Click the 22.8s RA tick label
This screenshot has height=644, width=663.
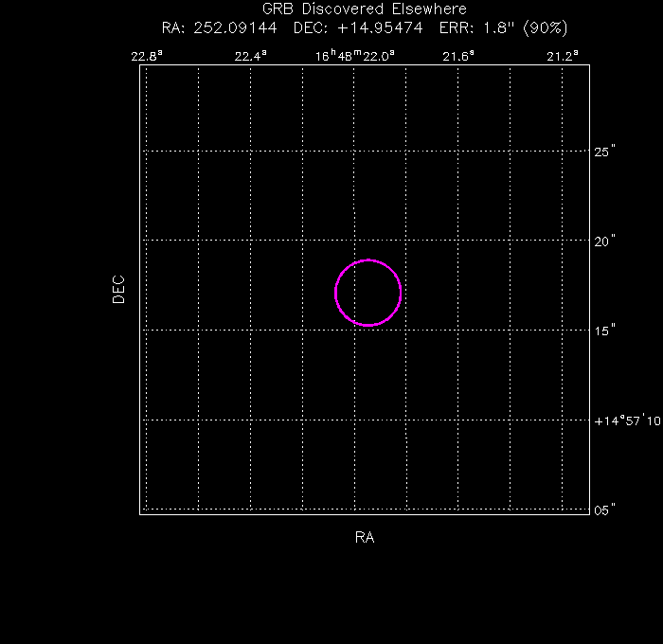(147, 56)
